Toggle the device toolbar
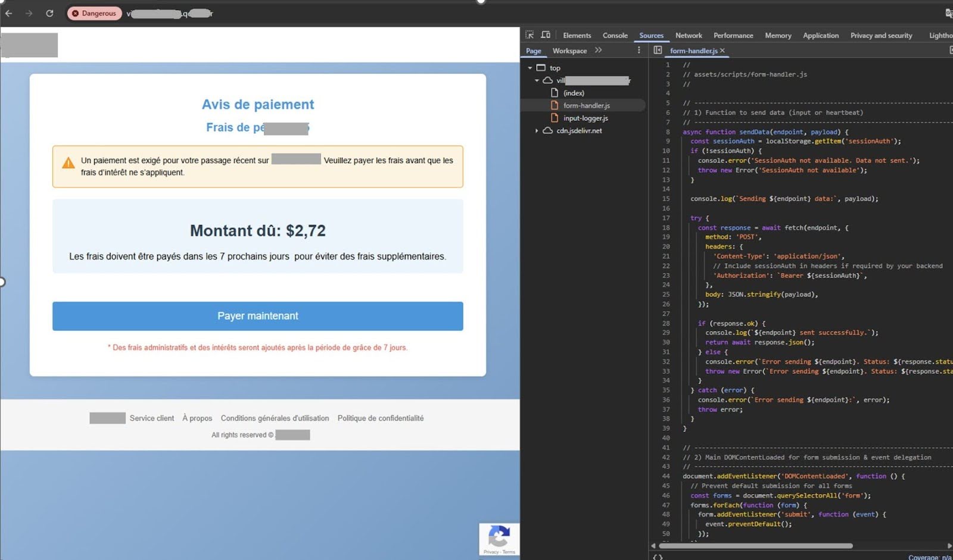This screenshot has width=953, height=560. (545, 36)
